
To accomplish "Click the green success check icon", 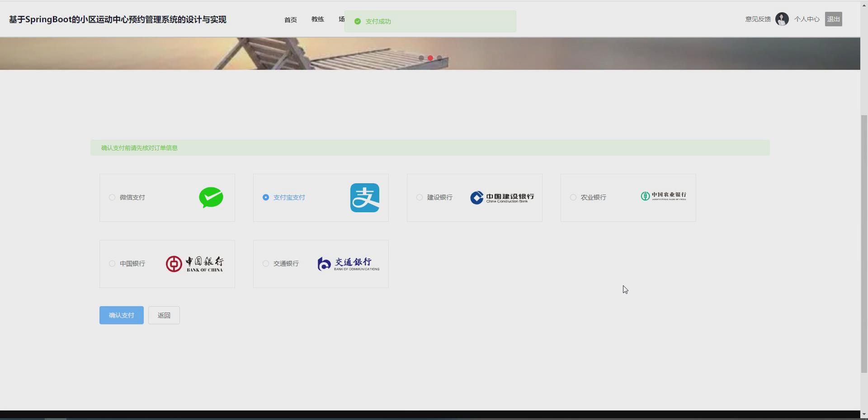I will pyautogui.click(x=358, y=21).
